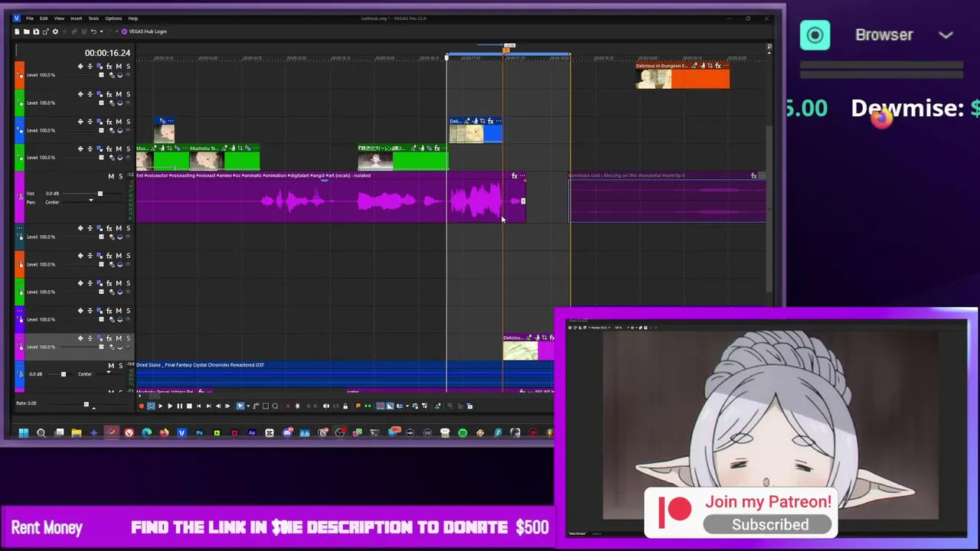This screenshot has height=551, width=980.
Task: Jump to project end in transport bar
Action: (x=208, y=406)
